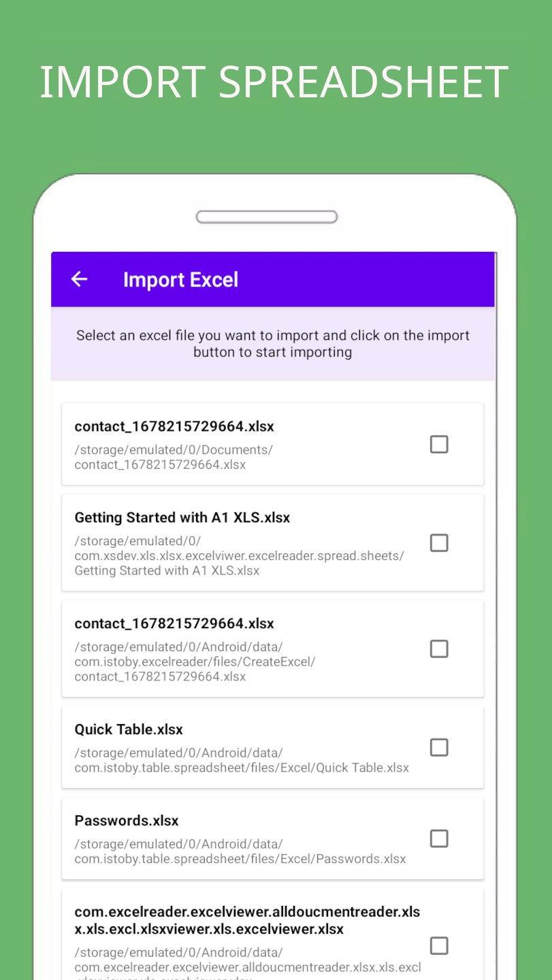Select checkbox for contact file in CreateExcel folder
Viewport: 552px width, 980px height.
click(439, 649)
